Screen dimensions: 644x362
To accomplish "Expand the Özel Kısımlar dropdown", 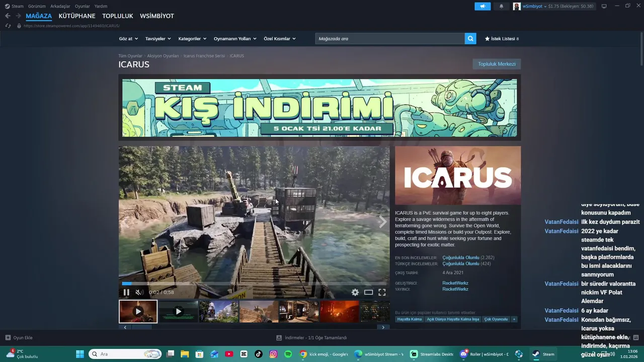I will [x=280, y=39].
